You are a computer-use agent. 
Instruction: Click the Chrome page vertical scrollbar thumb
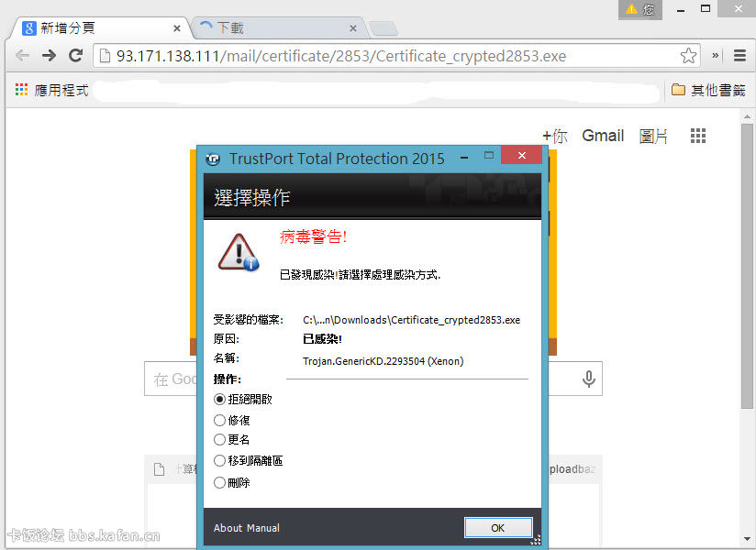tap(747, 267)
